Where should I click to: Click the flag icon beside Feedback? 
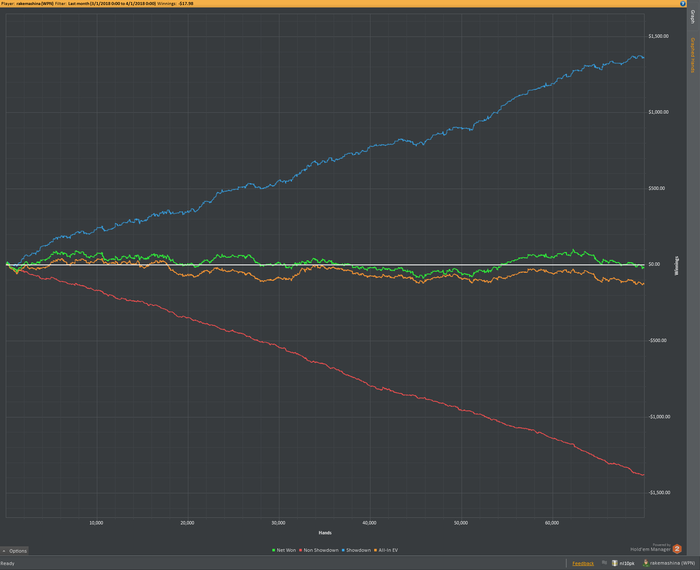click(604, 563)
